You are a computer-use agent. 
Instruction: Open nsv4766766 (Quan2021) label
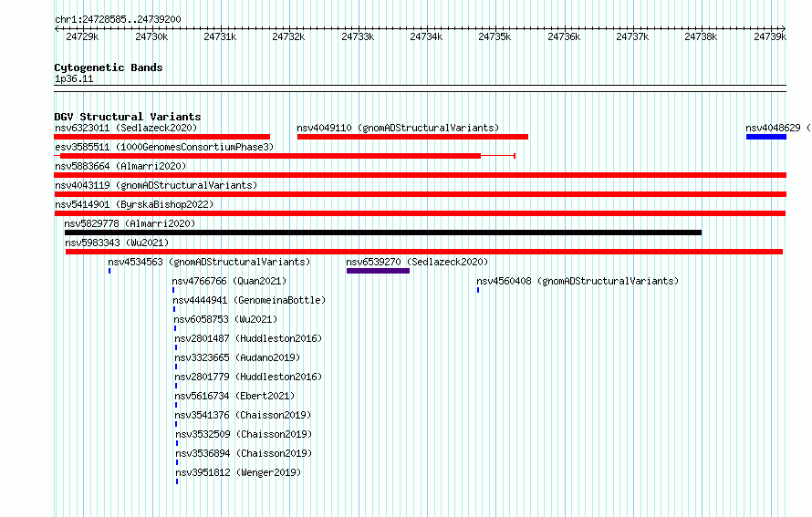229,281
